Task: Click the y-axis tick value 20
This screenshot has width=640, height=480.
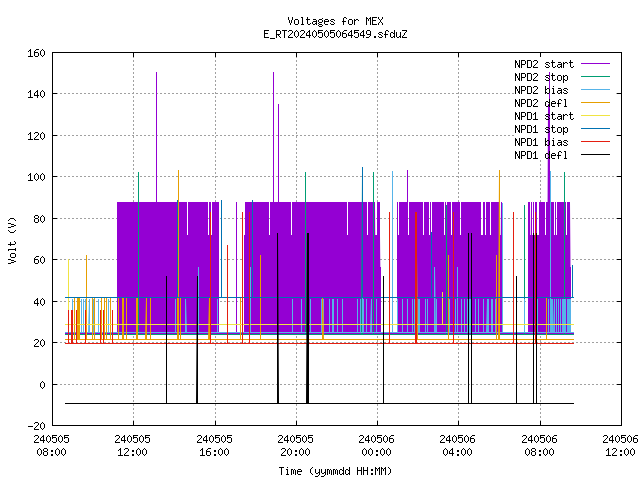Action: (x=39, y=343)
